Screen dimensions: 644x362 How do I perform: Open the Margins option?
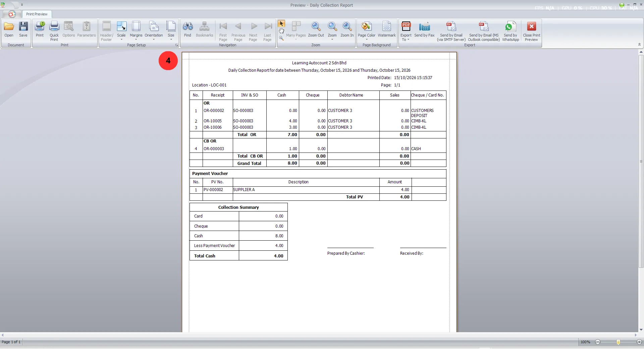click(x=136, y=31)
